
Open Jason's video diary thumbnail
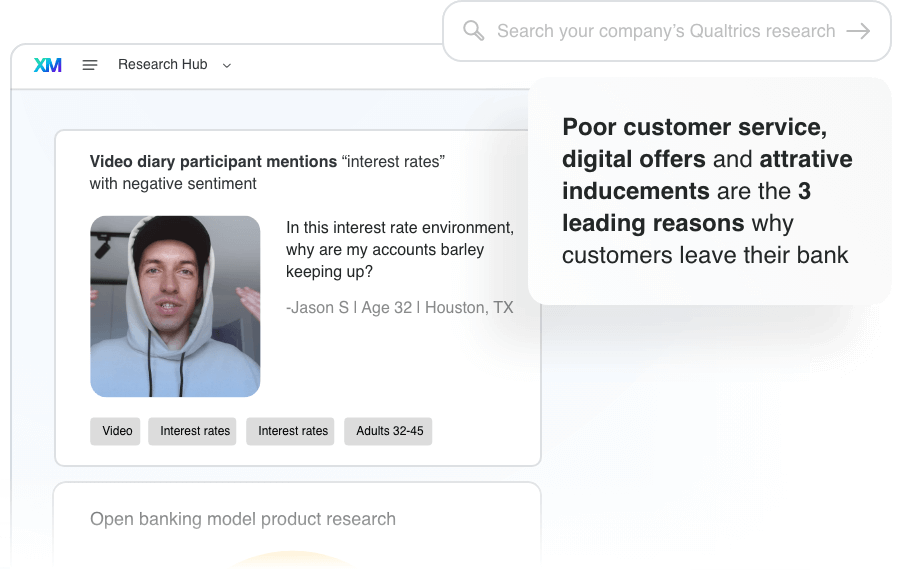click(175, 306)
